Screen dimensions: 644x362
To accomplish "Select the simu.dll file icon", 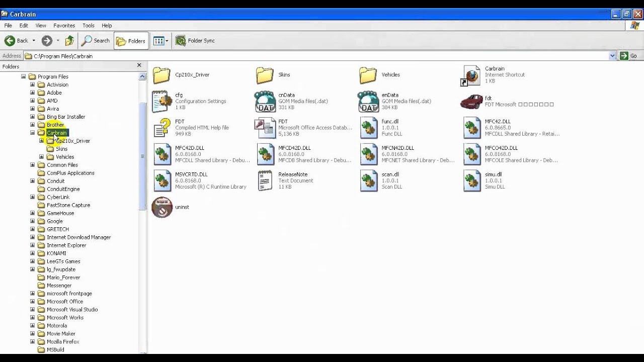I will 472,180.
